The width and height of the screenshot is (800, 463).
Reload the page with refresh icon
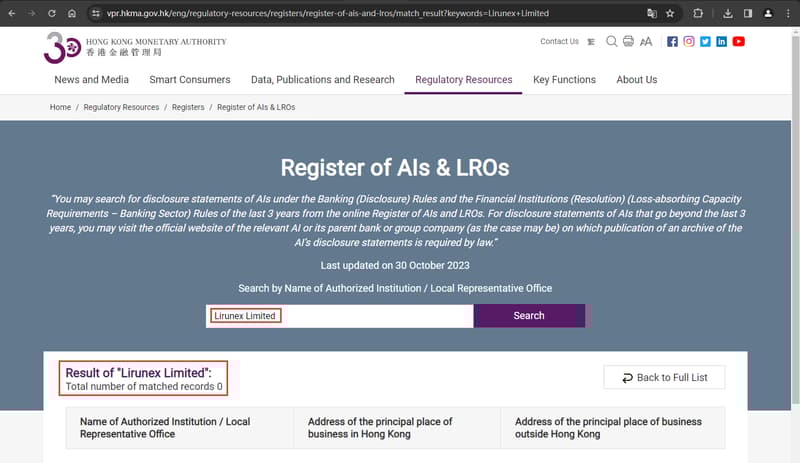[52, 13]
